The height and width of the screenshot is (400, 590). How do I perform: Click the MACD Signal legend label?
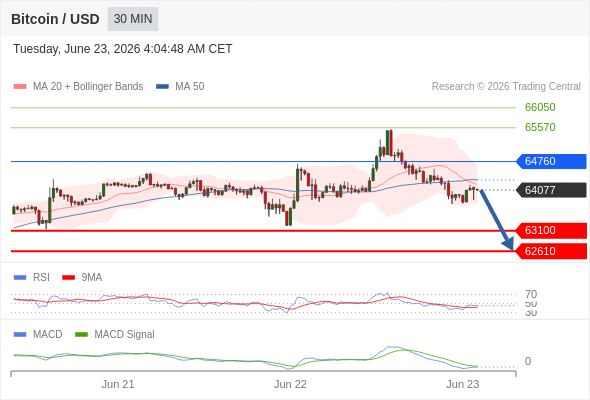coord(125,335)
